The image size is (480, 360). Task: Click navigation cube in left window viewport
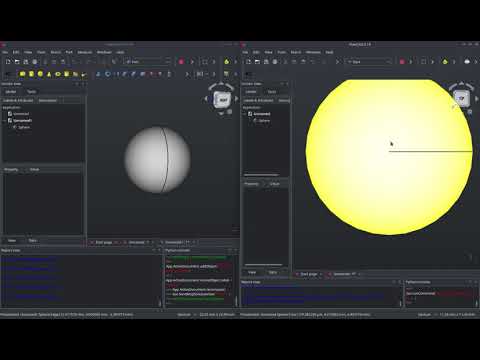pyautogui.click(x=222, y=99)
